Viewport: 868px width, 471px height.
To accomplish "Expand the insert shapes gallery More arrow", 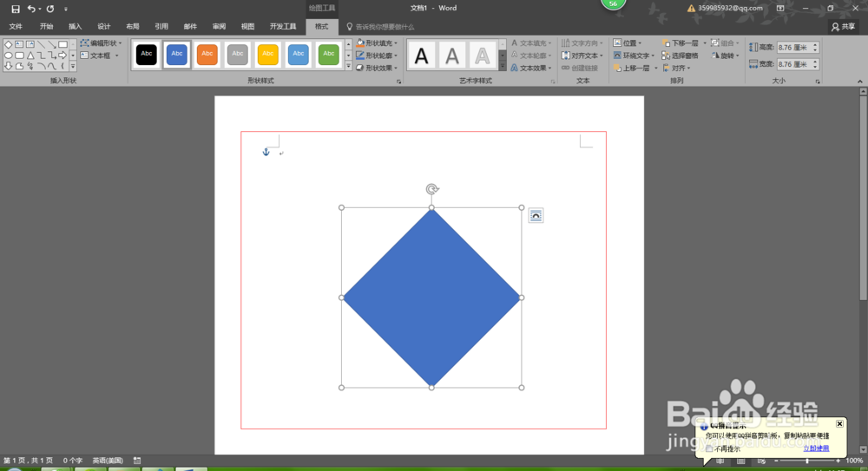I will pos(73,67).
